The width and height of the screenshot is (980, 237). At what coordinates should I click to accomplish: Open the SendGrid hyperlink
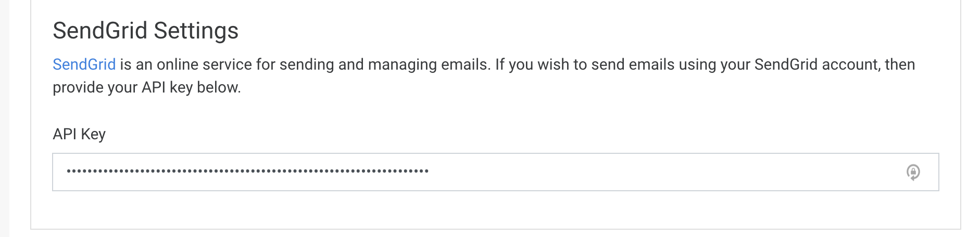click(x=84, y=64)
